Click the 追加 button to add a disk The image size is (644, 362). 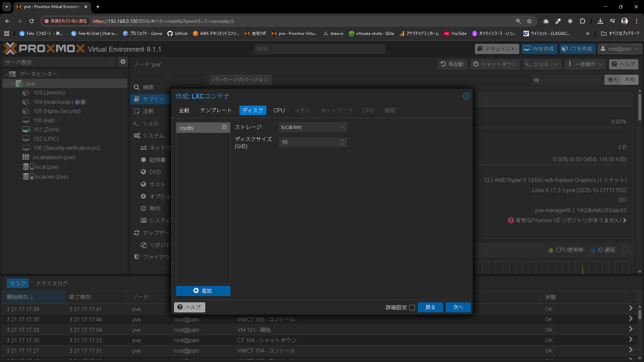pyautogui.click(x=203, y=291)
